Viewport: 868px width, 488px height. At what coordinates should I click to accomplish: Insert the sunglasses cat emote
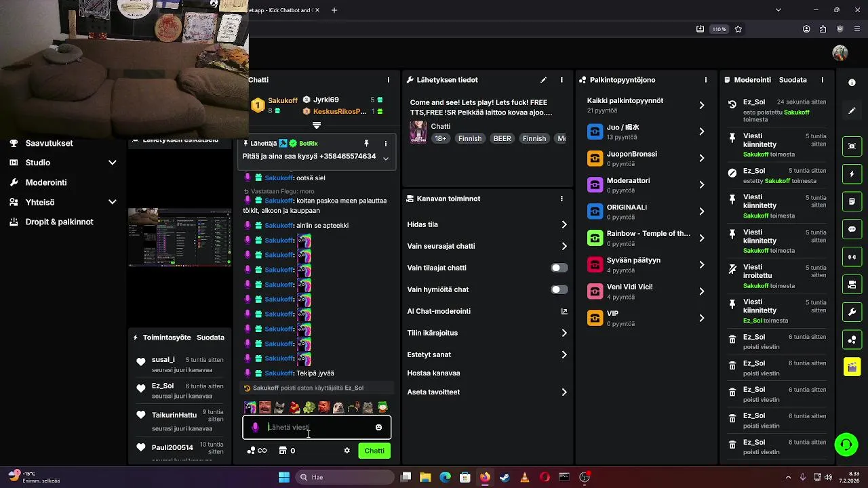279,407
